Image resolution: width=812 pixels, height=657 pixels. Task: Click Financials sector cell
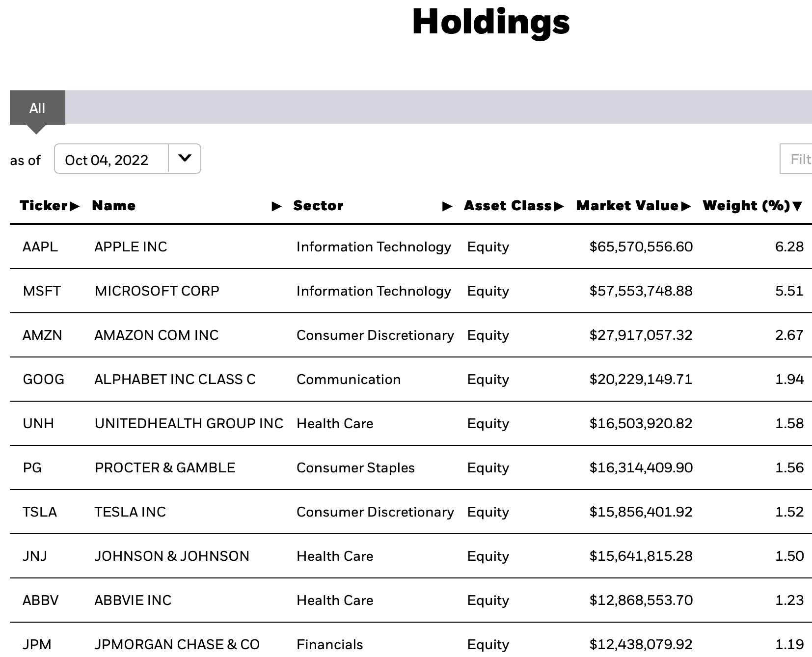(x=330, y=644)
